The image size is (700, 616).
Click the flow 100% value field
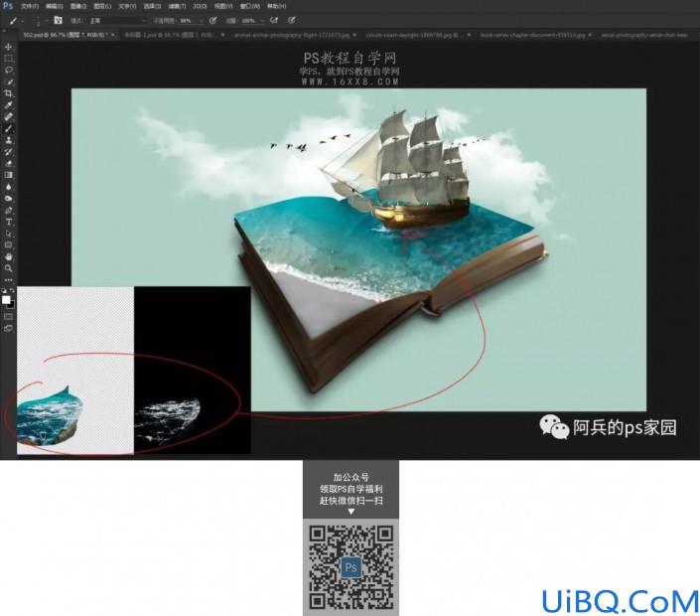249,21
